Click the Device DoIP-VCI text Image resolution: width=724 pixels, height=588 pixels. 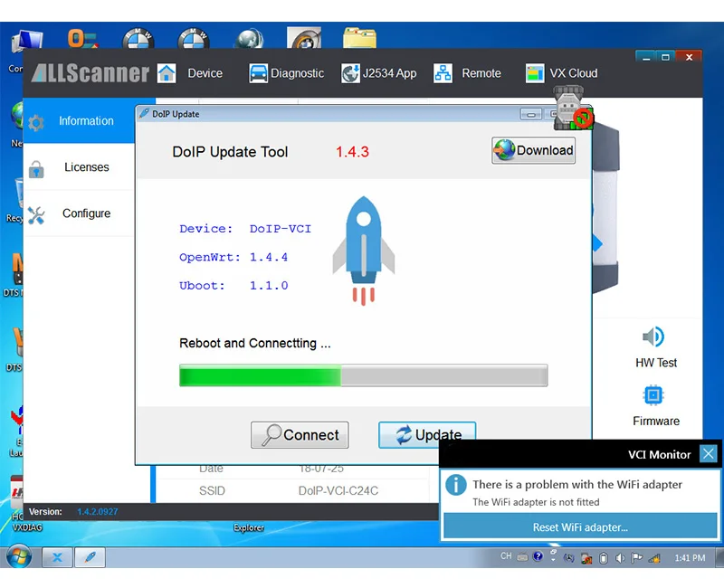pyautogui.click(x=245, y=229)
